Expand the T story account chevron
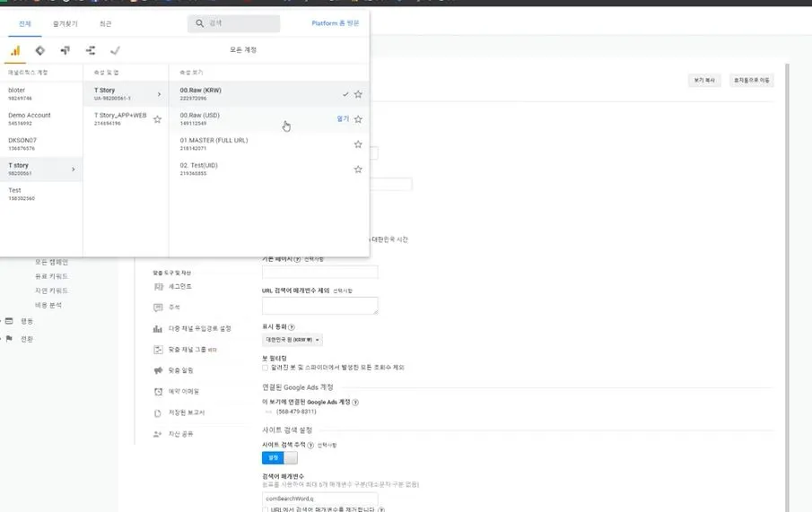The image size is (812, 512). click(73, 169)
